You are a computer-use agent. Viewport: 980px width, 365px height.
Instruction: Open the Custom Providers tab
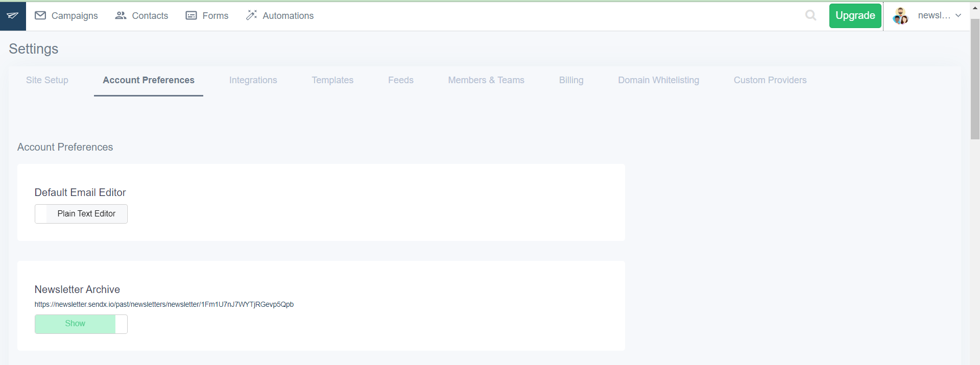[x=770, y=80]
